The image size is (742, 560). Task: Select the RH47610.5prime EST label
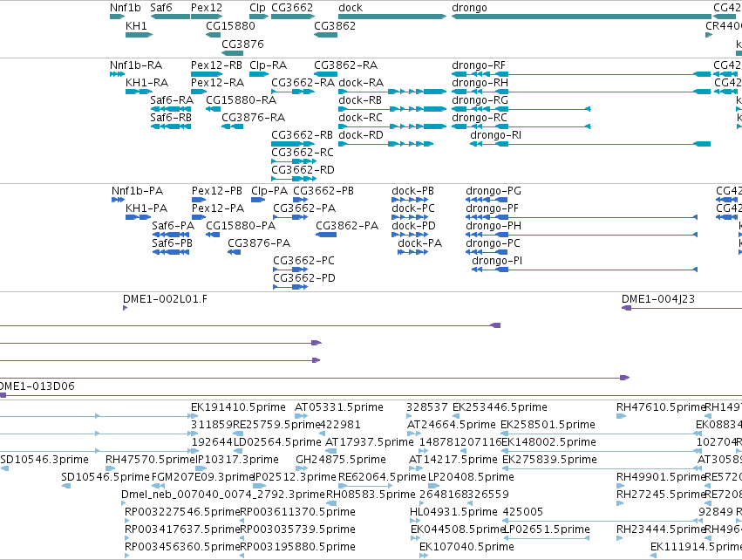(661, 407)
